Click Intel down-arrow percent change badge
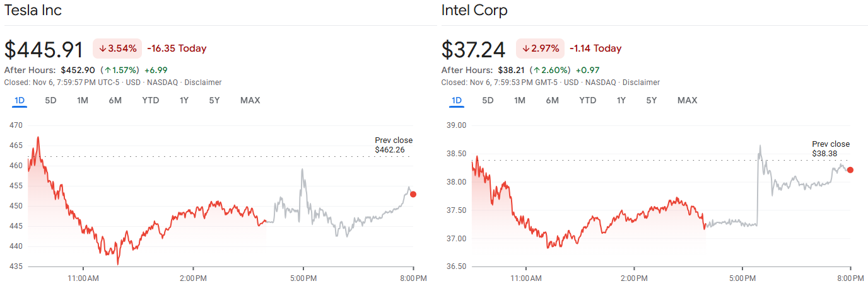 (x=540, y=49)
